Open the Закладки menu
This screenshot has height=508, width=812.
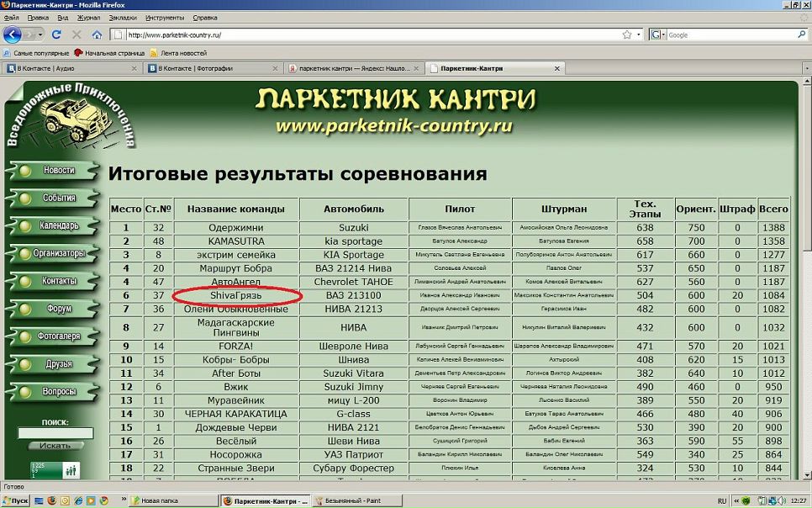click(x=123, y=18)
